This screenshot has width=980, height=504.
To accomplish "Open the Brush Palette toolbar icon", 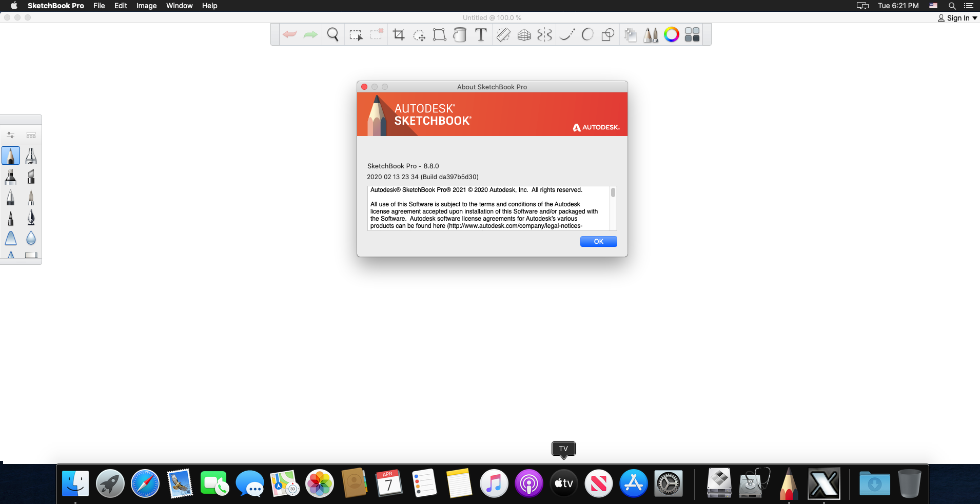I will 651,34.
